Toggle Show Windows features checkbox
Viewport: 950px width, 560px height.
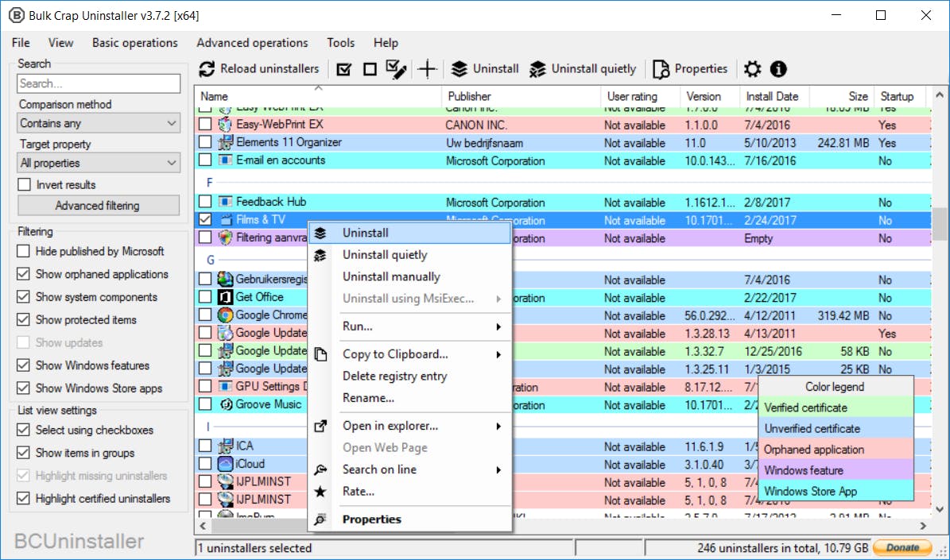[x=23, y=365]
